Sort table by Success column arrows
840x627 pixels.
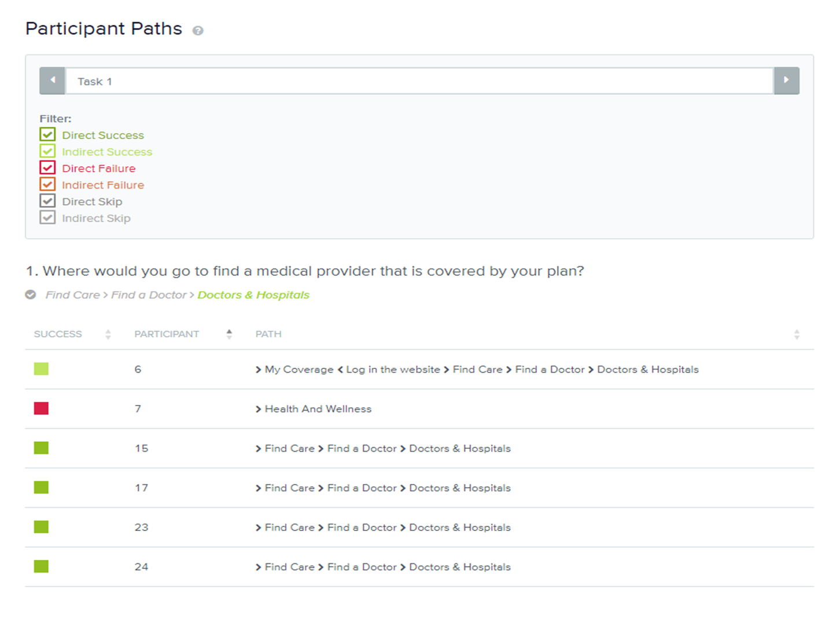108,334
